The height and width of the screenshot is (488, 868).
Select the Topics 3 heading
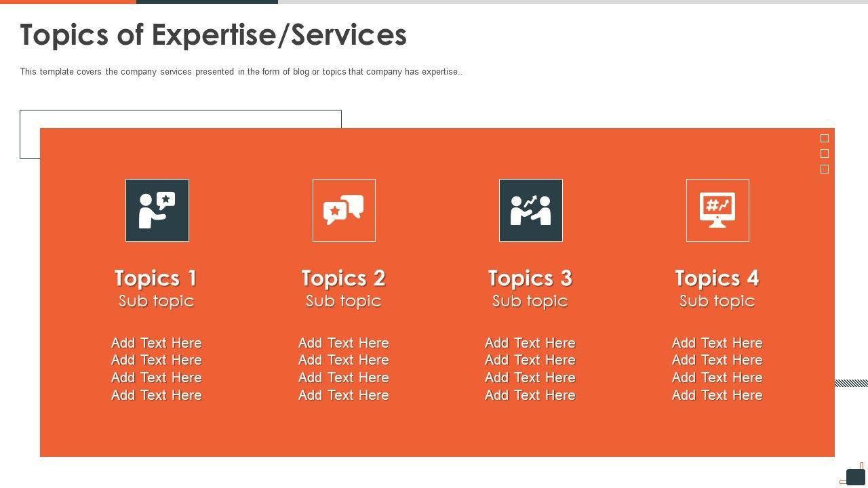click(530, 278)
